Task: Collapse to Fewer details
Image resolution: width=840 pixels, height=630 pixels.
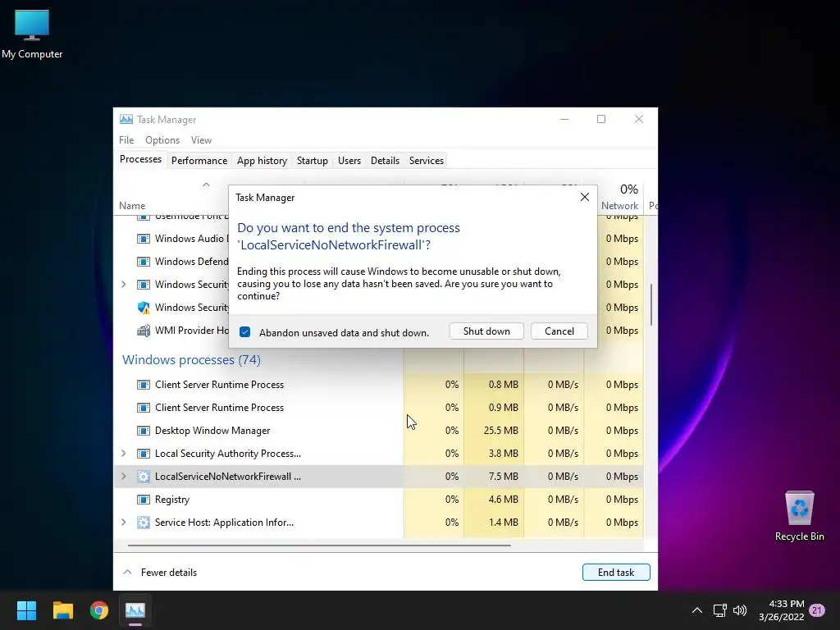Action: tap(160, 572)
